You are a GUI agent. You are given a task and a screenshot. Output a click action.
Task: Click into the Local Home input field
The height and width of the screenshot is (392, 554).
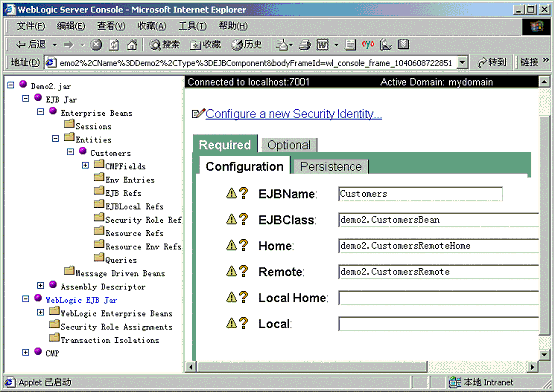(438, 298)
